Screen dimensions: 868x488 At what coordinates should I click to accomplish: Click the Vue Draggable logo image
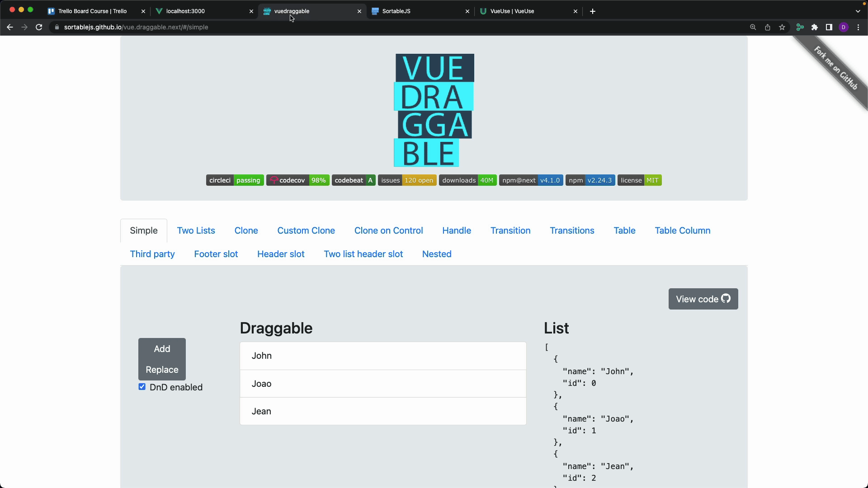pyautogui.click(x=434, y=110)
